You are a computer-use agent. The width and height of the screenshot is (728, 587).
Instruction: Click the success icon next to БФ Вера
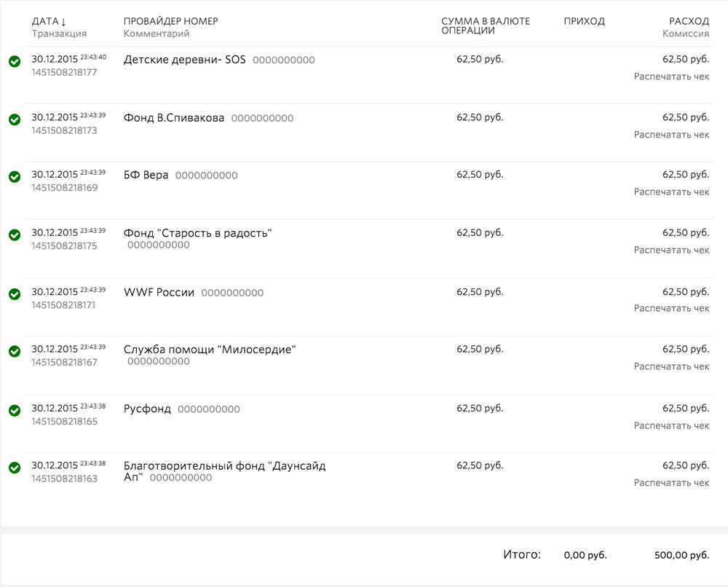(15, 177)
